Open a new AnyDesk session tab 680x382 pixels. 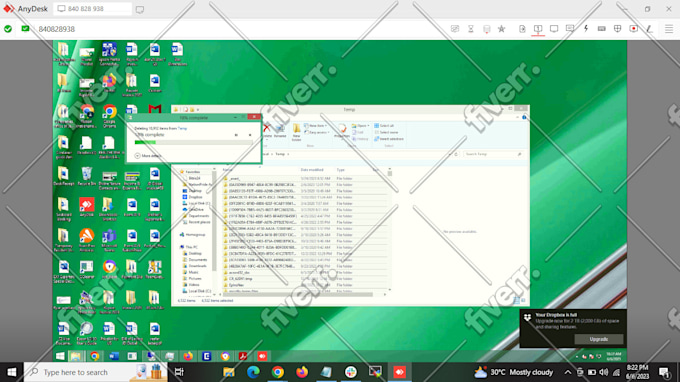140,9
